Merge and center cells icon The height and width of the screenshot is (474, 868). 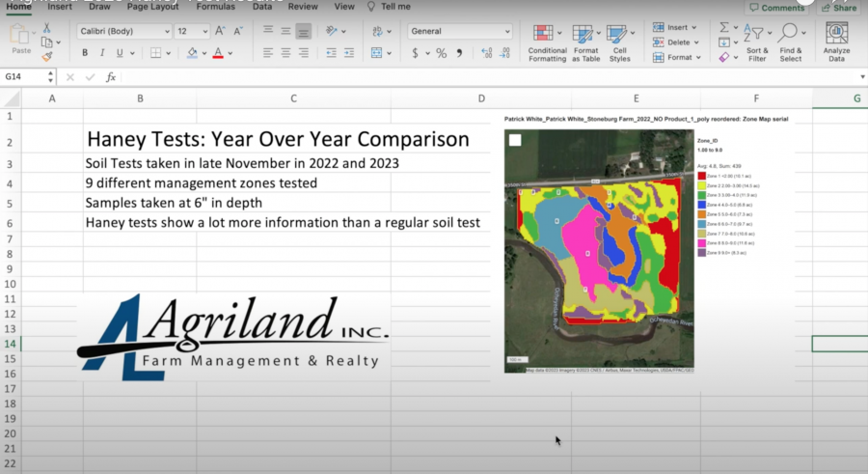(x=376, y=53)
